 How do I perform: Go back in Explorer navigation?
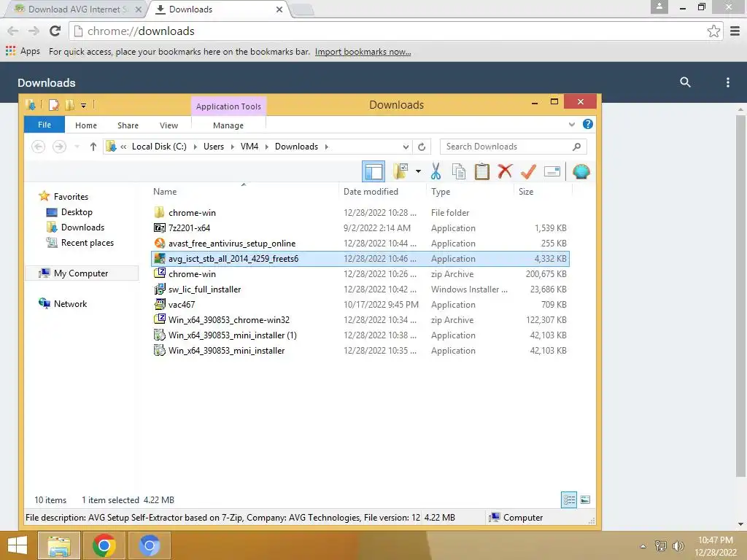[x=38, y=146]
